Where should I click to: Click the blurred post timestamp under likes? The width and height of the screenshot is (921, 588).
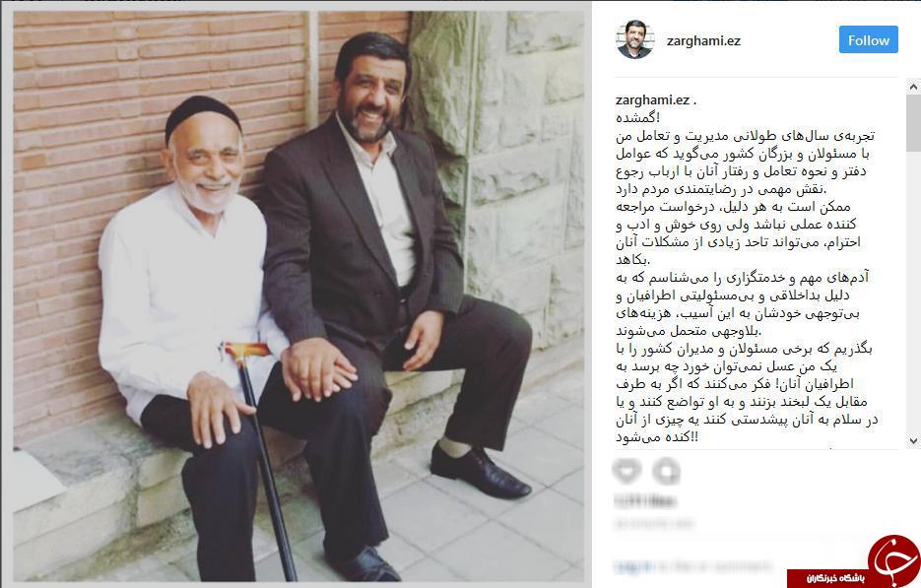click(x=654, y=523)
